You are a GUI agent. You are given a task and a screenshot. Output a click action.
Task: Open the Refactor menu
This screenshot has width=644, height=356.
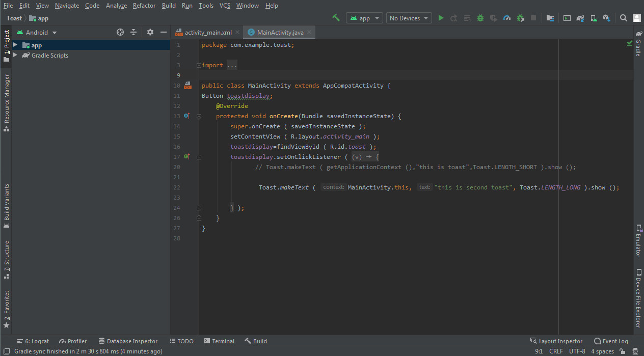(x=144, y=5)
